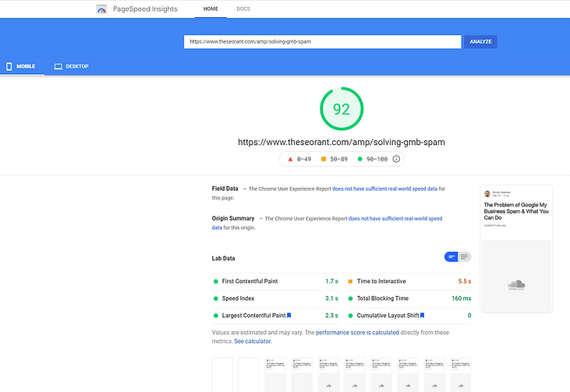The height and width of the screenshot is (392, 570).
Task: Open the 'performance score is calculated' link
Action: click(357, 333)
